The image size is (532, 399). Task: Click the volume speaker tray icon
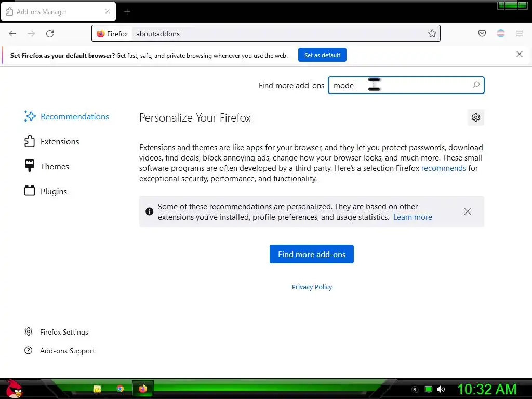tap(441, 389)
